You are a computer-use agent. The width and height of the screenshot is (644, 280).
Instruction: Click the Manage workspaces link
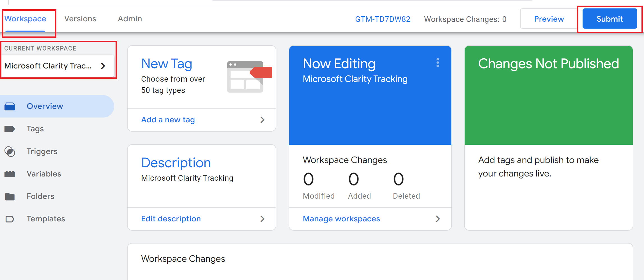pyautogui.click(x=341, y=219)
